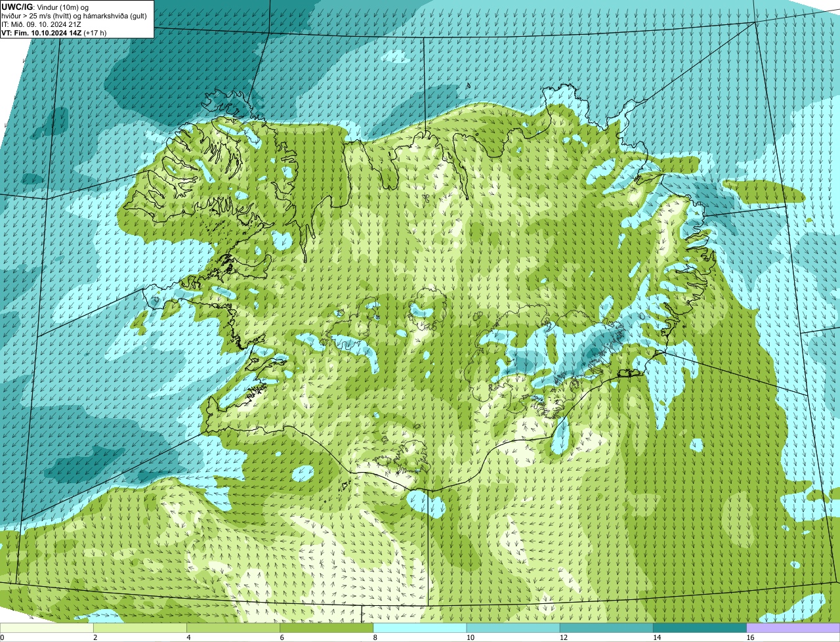The height and width of the screenshot is (642, 840).
Task: Select the light green 2–4 m/s legend swatch
Action: click(x=140, y=628)
